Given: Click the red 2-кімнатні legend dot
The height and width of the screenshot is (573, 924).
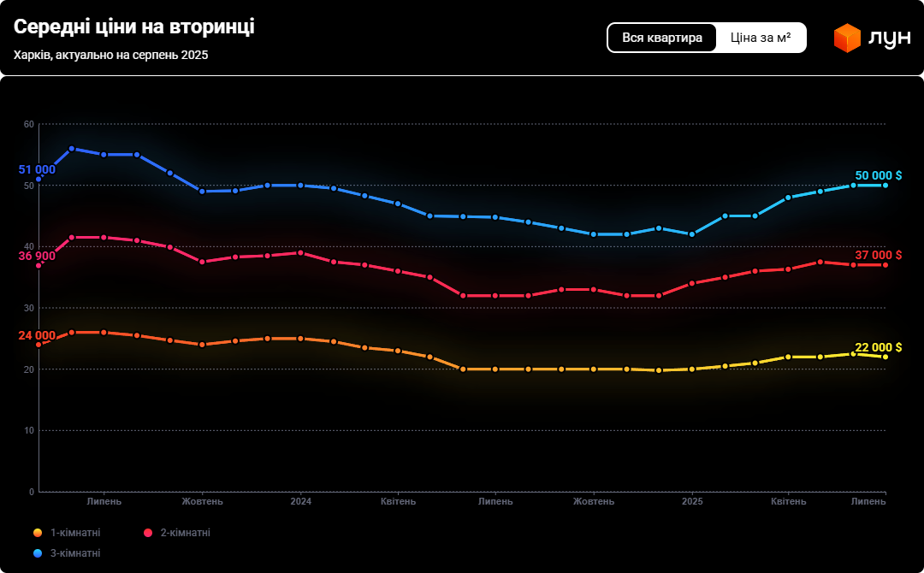Looking at the screenshot, I should [x=148, y=533].
